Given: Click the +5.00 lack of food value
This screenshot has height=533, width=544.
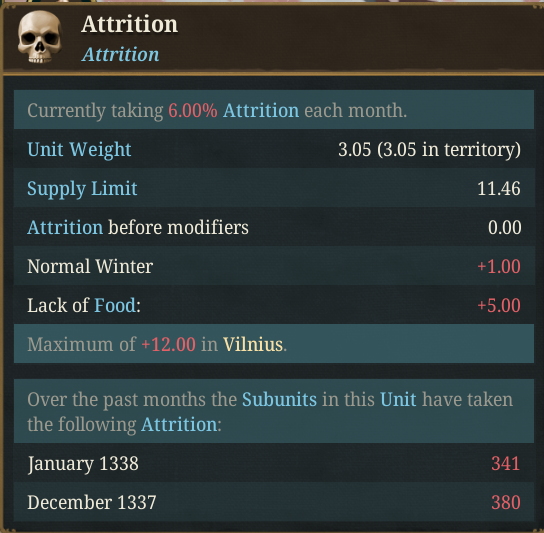Looking at the screenshot, I should click(499, 305).
